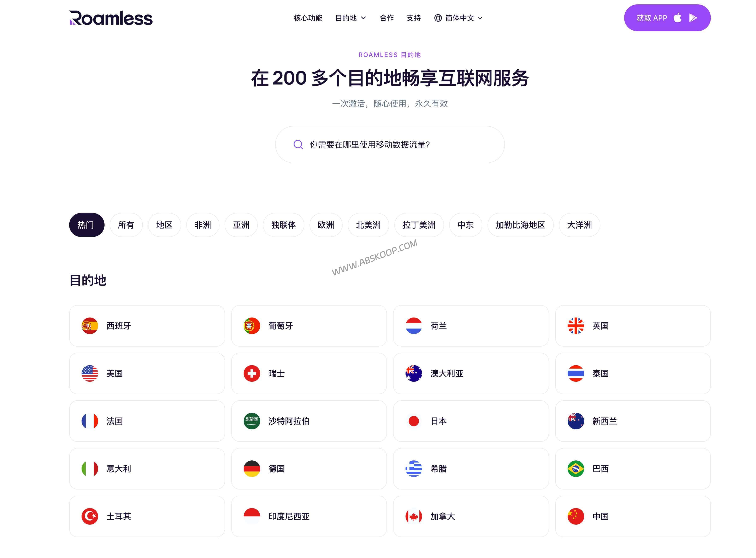Screen dimensions: 756x558
Task: Click the Spain flag icon
Action: pos(89,326)
